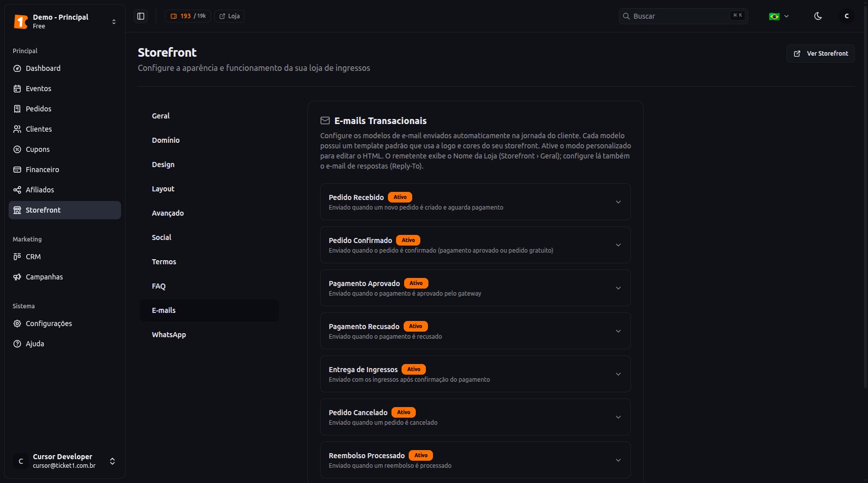Open the user avatar C menu

[x=846, y=16]
